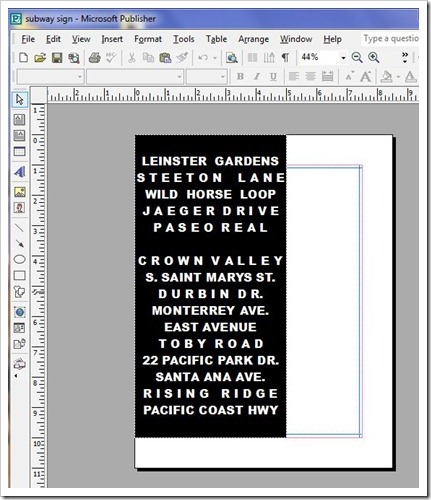
Task: Click in the Type a question help box
Action: (x=390, y=39)
